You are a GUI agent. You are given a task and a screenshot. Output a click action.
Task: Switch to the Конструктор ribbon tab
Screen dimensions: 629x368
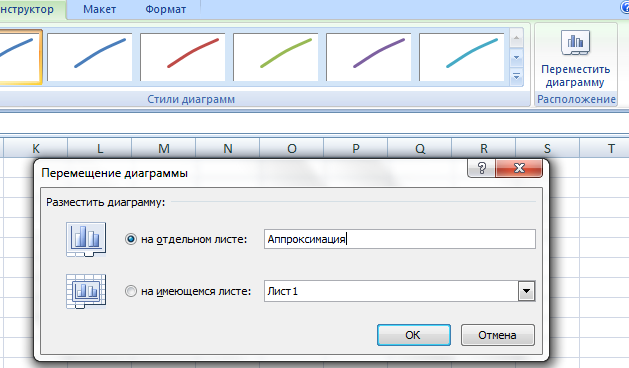coord(27,9)
